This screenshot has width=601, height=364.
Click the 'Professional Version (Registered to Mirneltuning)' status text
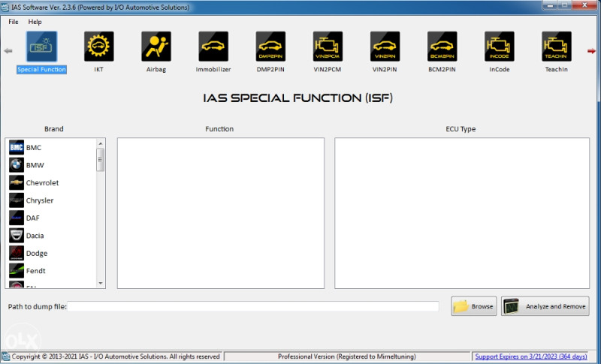(347, 356)
